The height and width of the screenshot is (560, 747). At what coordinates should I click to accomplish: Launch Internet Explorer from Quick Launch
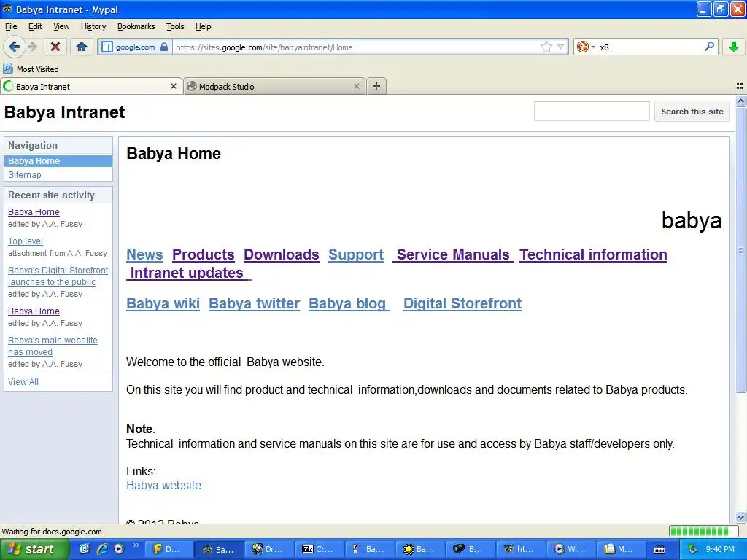102,549
